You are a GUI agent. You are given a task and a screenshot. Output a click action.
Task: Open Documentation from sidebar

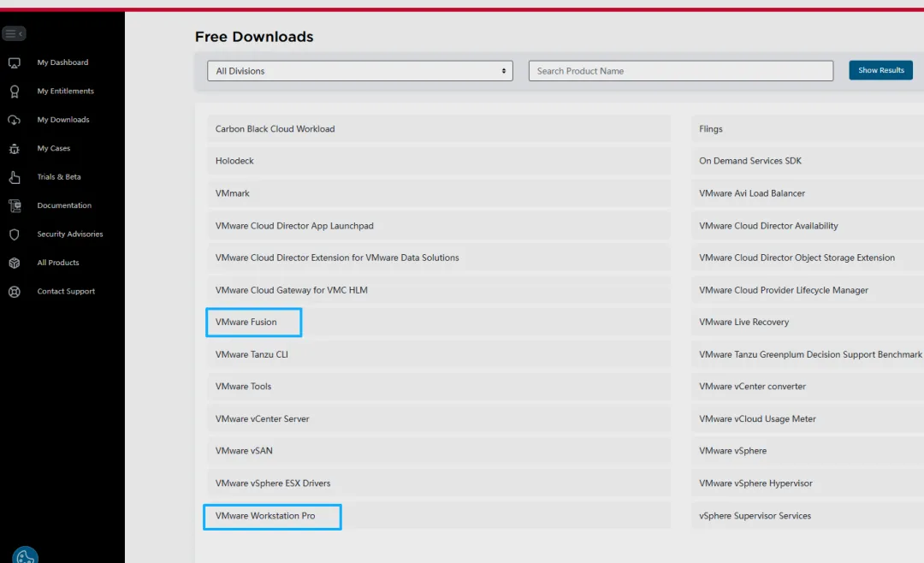pos(64,205)
